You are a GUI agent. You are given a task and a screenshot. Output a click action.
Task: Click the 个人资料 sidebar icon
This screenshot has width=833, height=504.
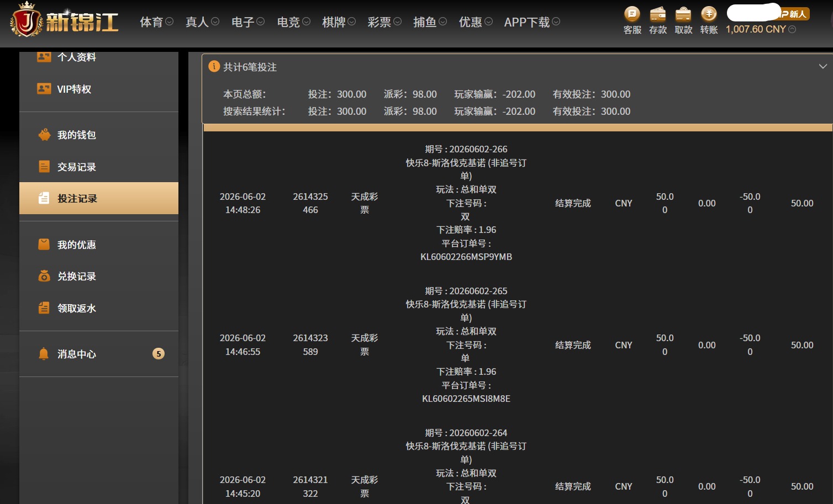(44, 56)
